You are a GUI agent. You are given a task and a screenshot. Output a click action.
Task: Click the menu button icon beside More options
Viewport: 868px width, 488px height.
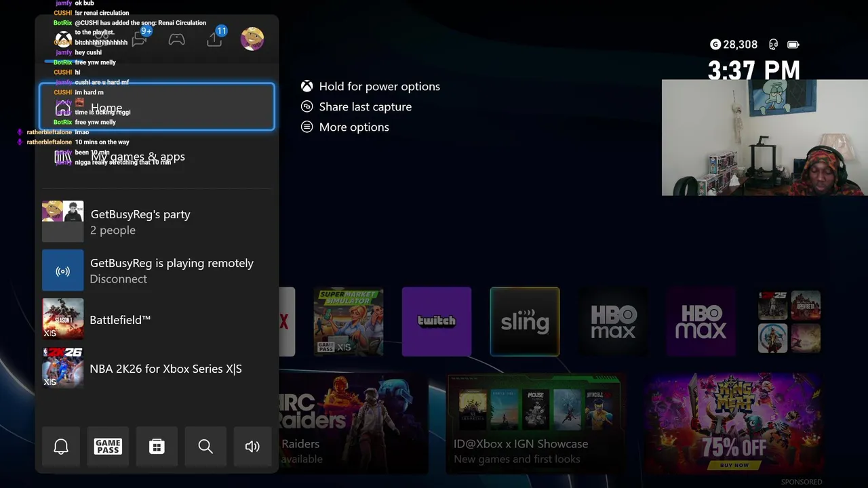click(x=307, y=127)
